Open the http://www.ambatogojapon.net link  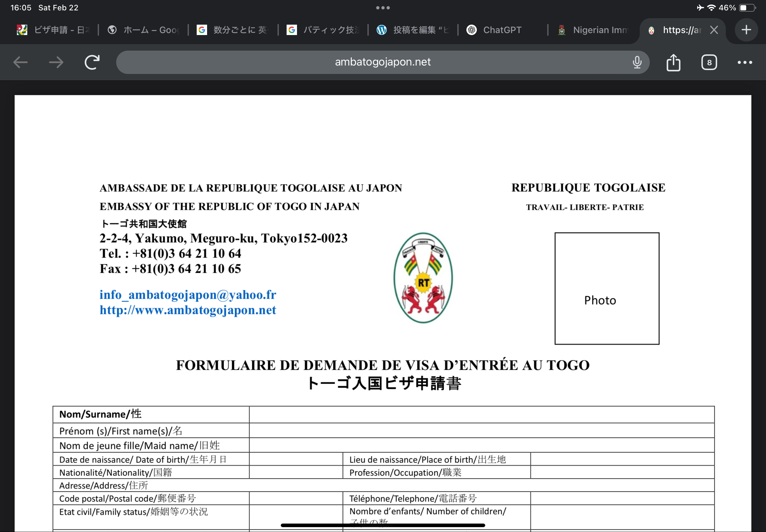pyautogui.click(x=188, y=310)
